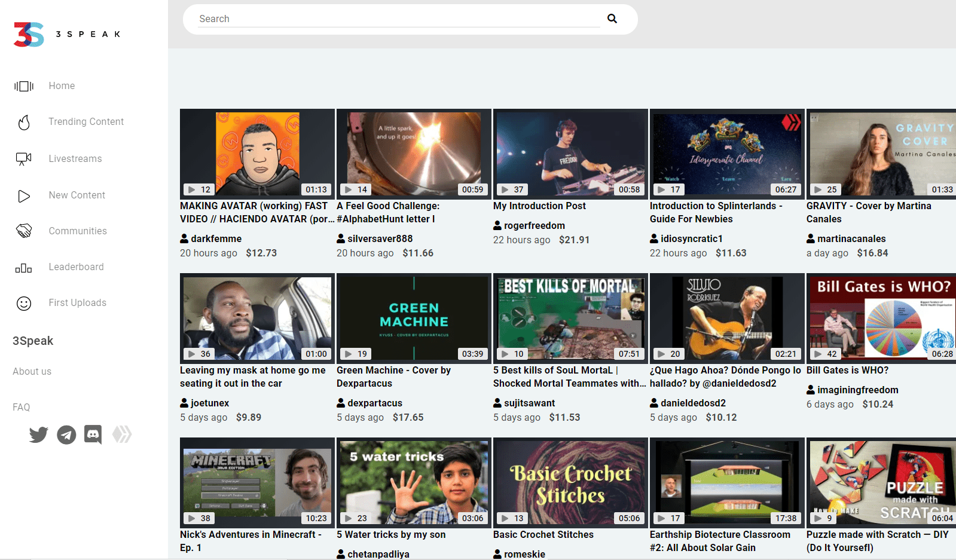This screenshot has width=956, height=560.
Task: Focus the Search input field
Action: coord(399,19)
